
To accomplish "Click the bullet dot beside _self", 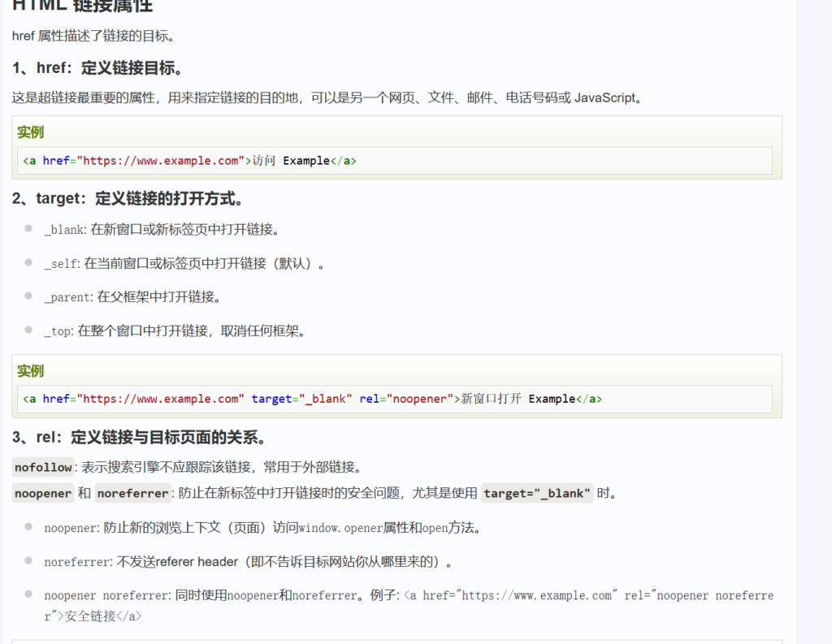I will point(28,261).
